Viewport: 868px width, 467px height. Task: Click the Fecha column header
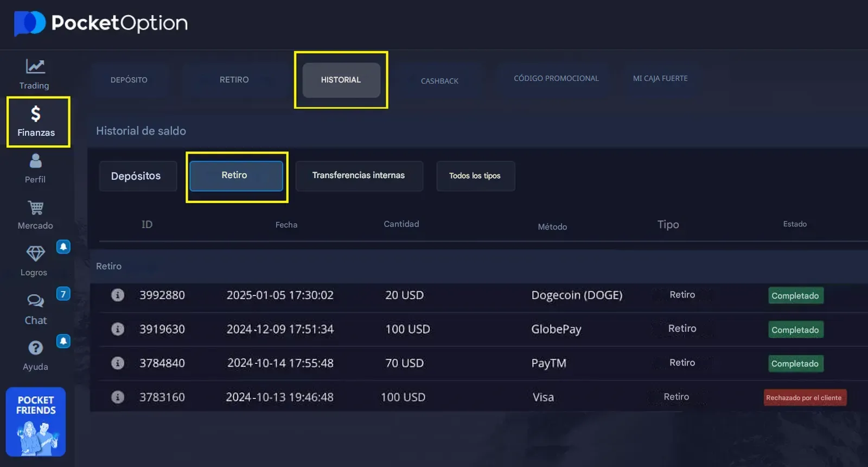click(286, 225)
